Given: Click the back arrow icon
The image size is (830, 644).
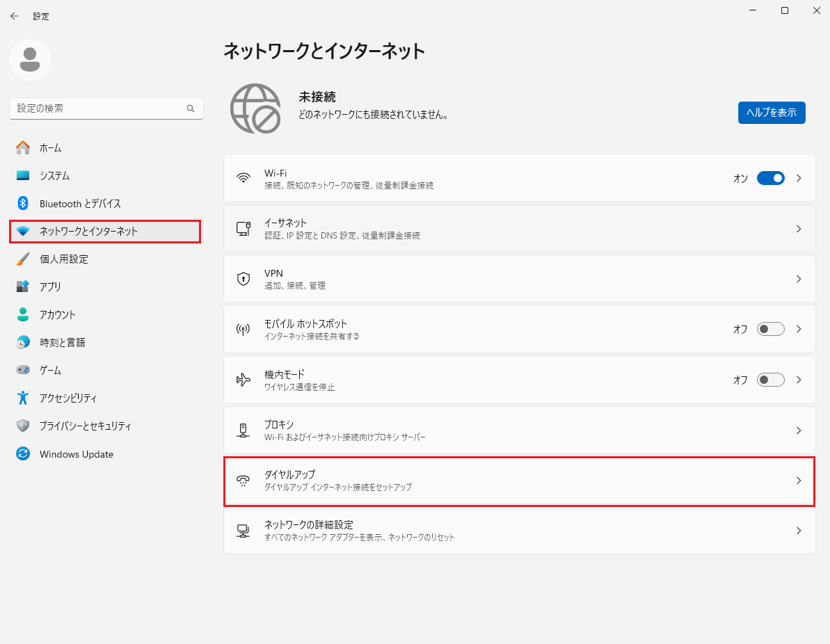Looking at the screenshot, I should tap(14, 16).
